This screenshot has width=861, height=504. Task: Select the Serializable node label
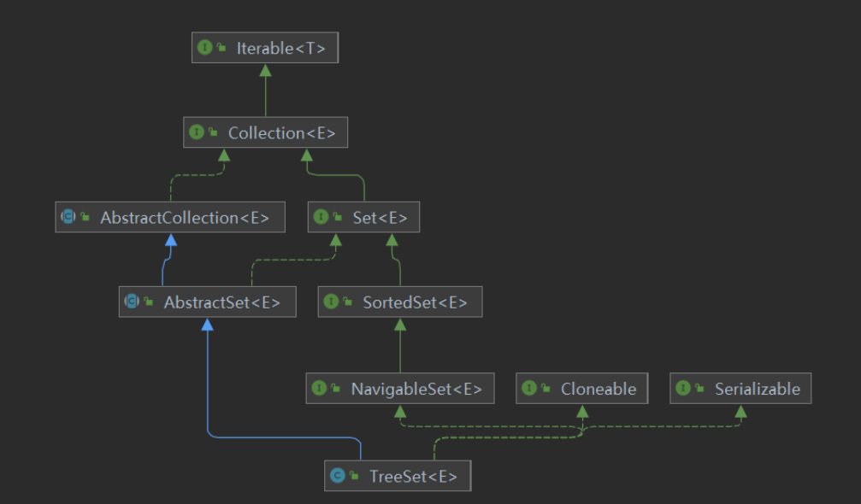coord(758,389)
